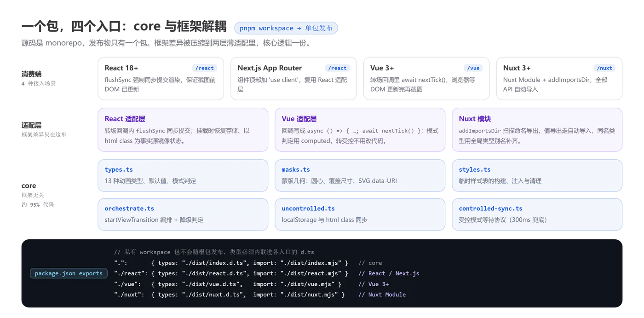This screenshot has width=644, height=318.
Task: Click the '// Vue 3+' comment
Action: 374,284
